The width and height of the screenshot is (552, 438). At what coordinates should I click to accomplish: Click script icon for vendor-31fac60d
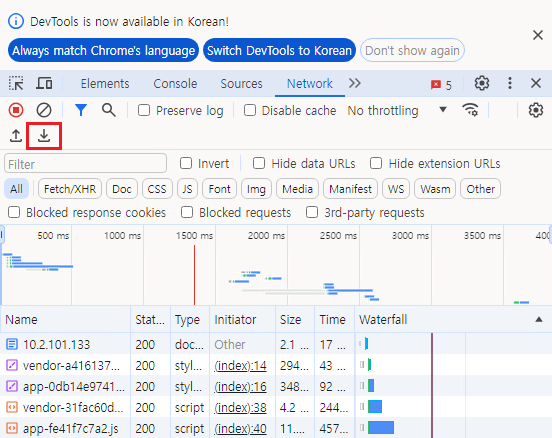coord(12,407)
